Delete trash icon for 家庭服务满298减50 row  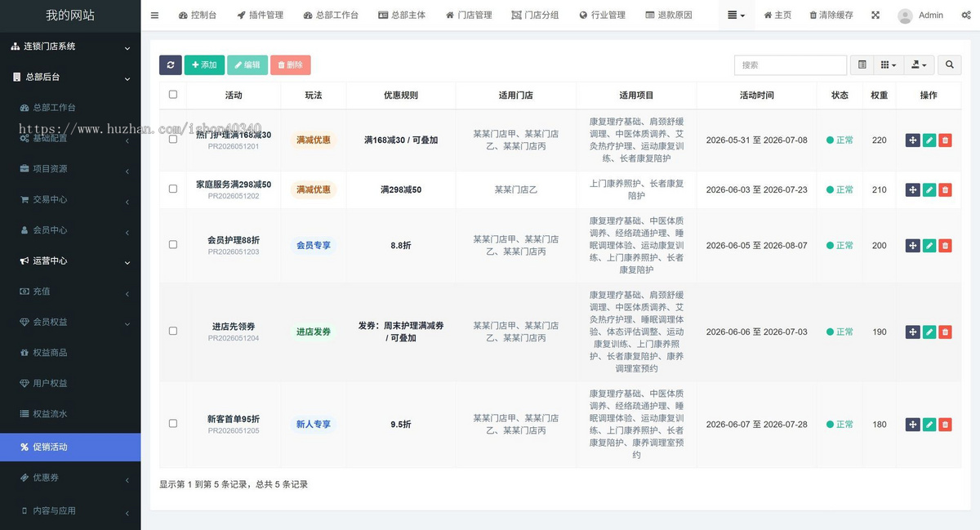click(945, 189)
